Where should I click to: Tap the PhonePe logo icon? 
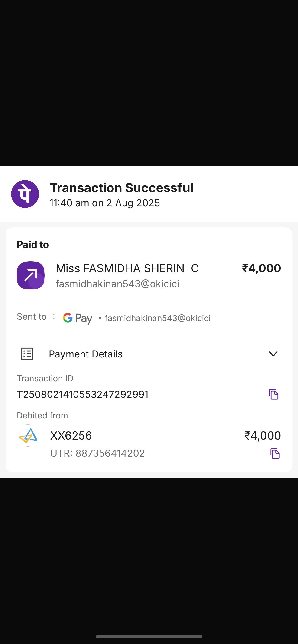[25, 194]
